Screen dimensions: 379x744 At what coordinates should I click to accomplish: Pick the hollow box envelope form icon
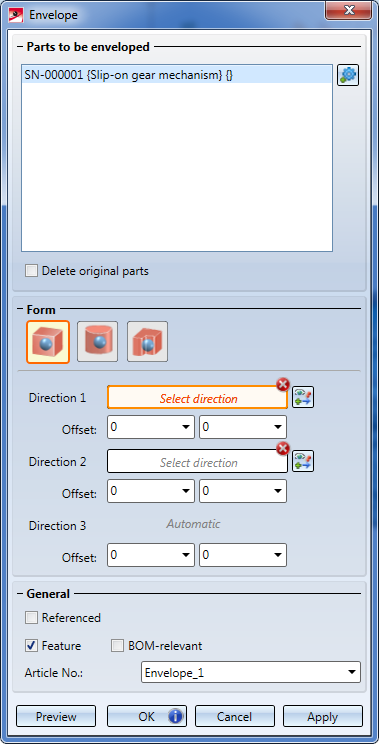(x=148, y=342)
